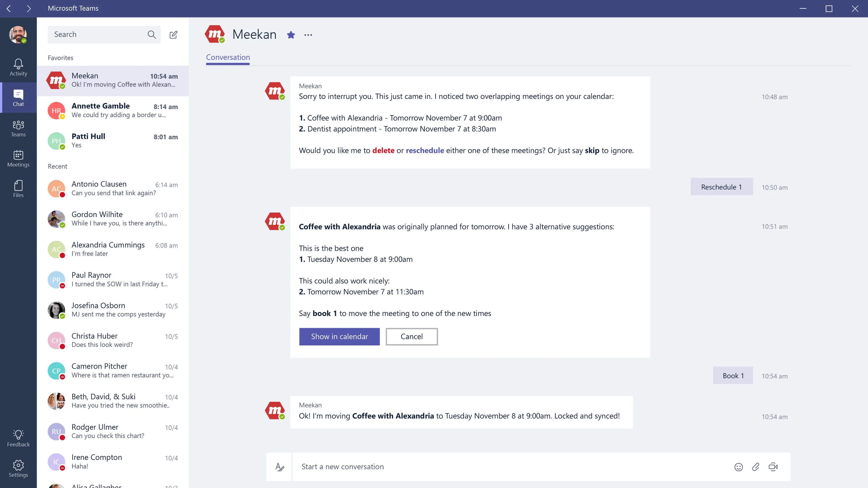
Task: Open the Teams icon in sidebar
Action: (18, 127)
